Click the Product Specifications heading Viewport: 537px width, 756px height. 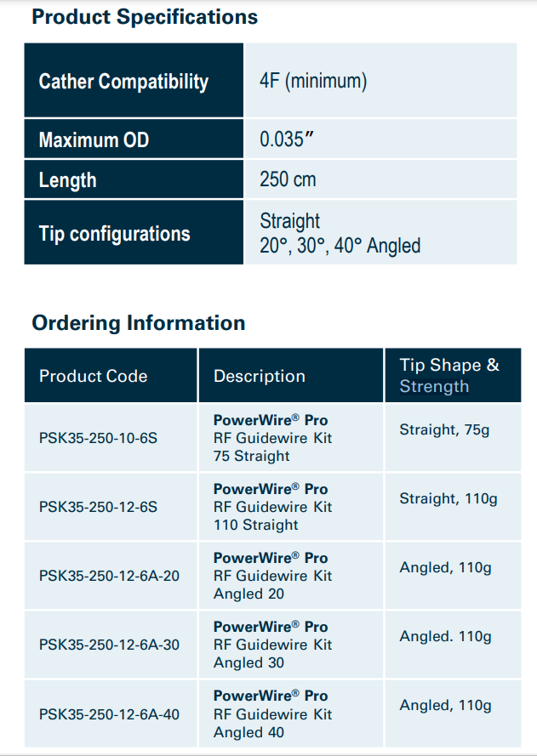pos(145,16)
